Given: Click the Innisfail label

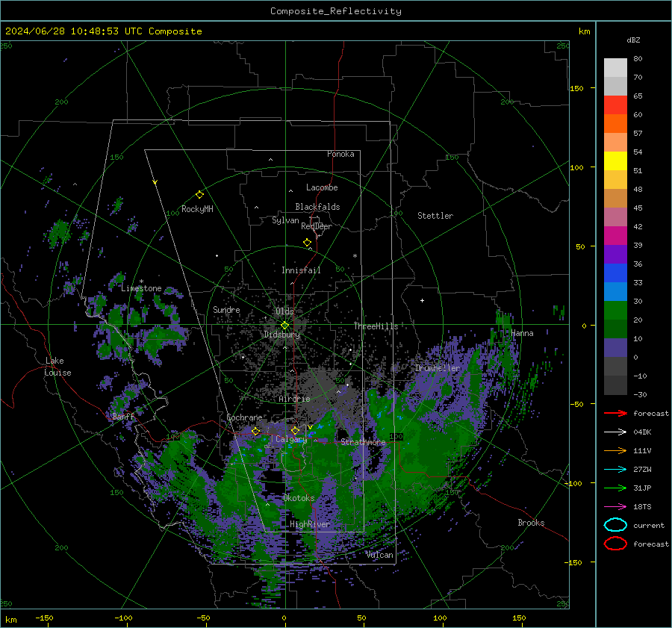Looking at the screenshot, I should click(x=301, y=270).
